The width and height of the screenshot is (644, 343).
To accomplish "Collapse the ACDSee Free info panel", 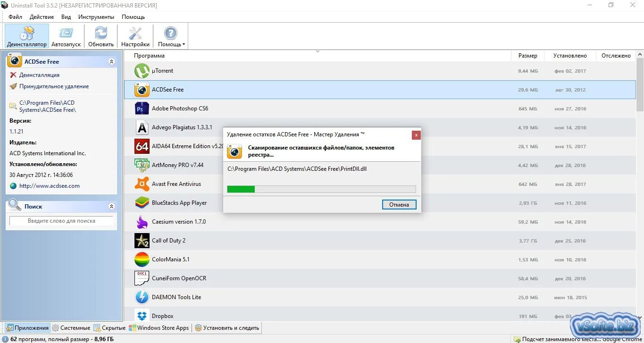I will 112,61.
